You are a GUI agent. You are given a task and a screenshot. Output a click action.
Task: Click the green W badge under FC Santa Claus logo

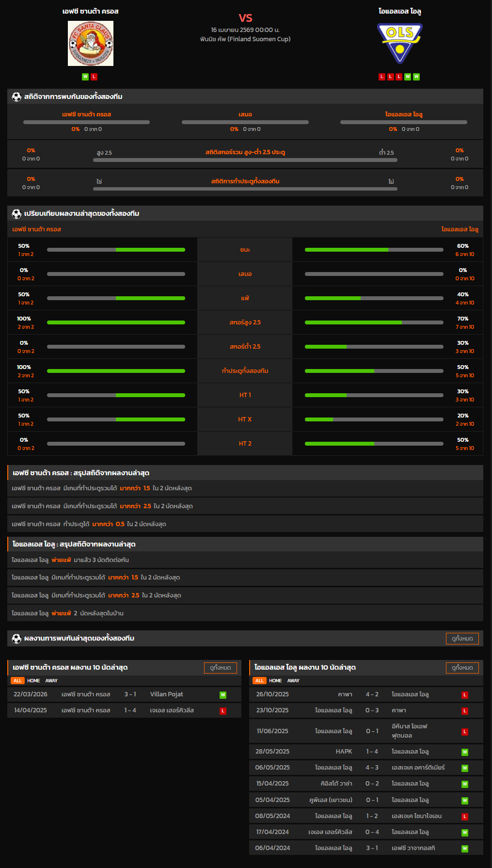pos(85,77)
